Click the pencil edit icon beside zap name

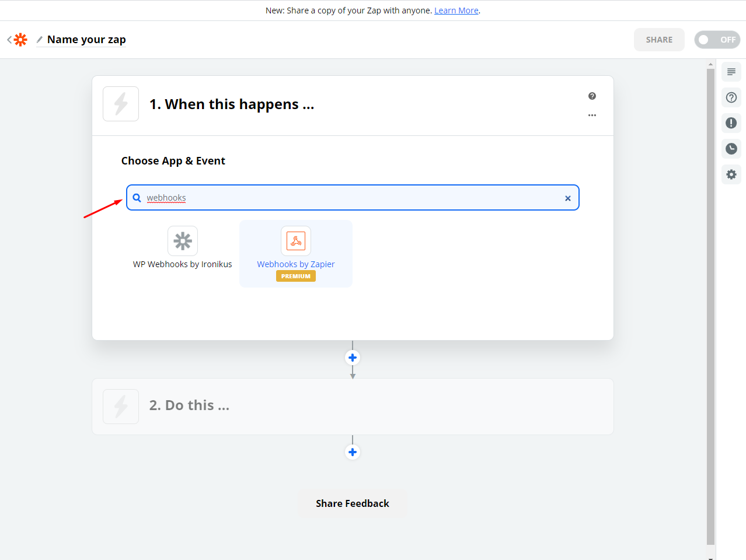click(x=40, y=40)
